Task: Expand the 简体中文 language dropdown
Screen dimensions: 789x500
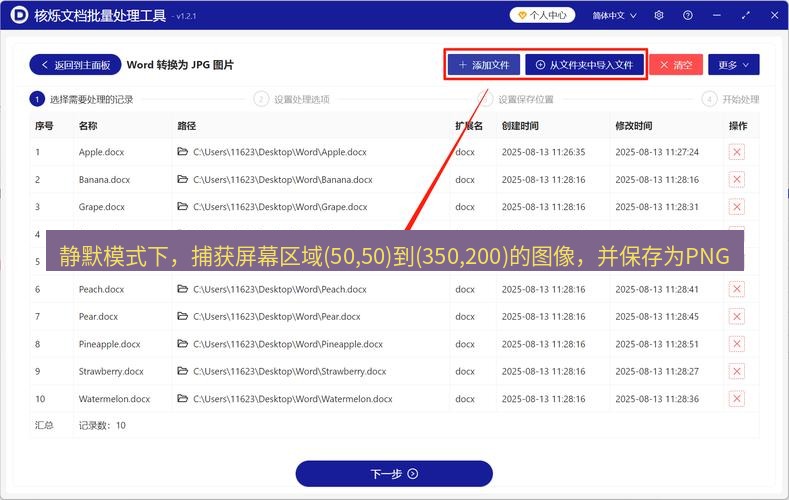Action: (x=614, y=16)
